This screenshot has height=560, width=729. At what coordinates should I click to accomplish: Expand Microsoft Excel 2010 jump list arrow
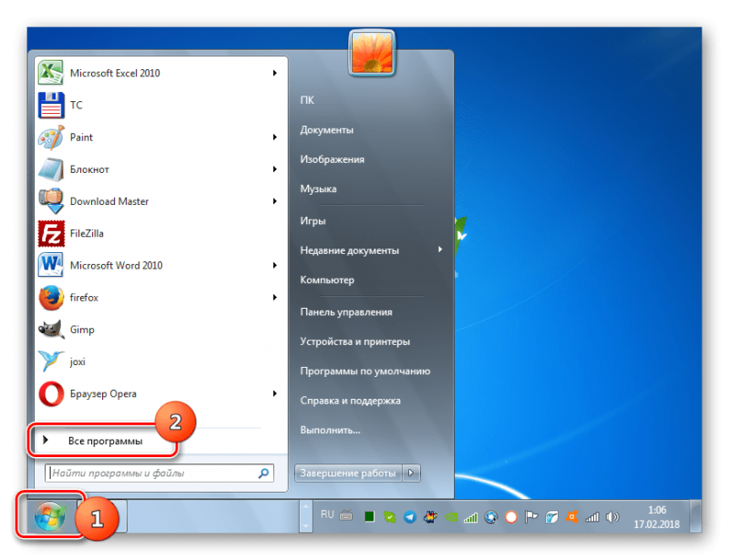click(275, 73)
